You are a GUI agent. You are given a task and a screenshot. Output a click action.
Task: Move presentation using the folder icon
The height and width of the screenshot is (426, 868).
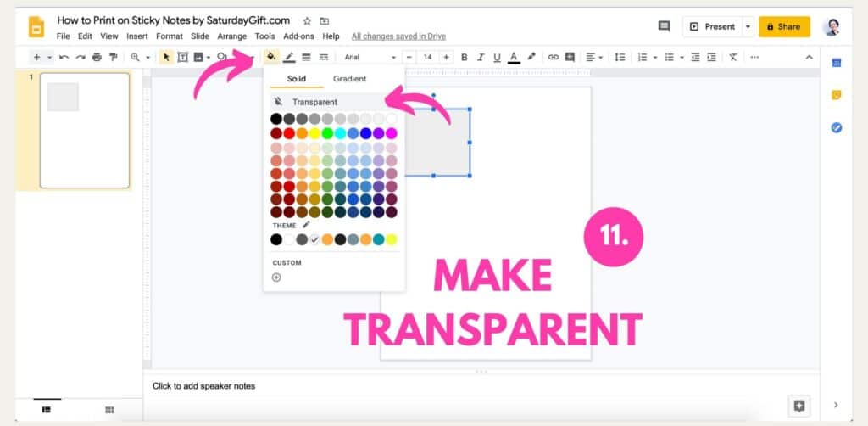point(324,21)
